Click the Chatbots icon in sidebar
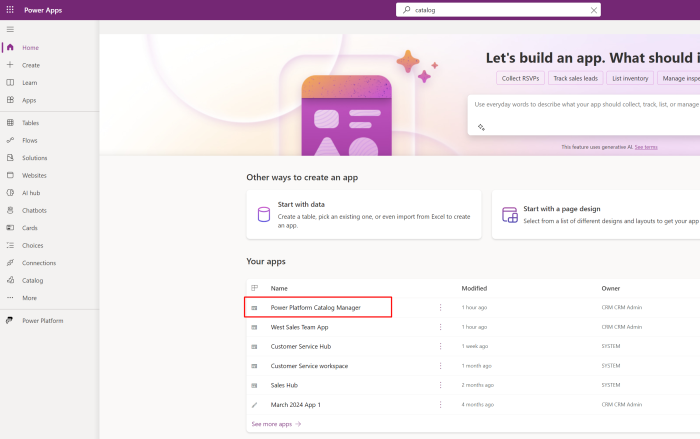This screenshot has width=700, height=439. click(x=10, y=210)
